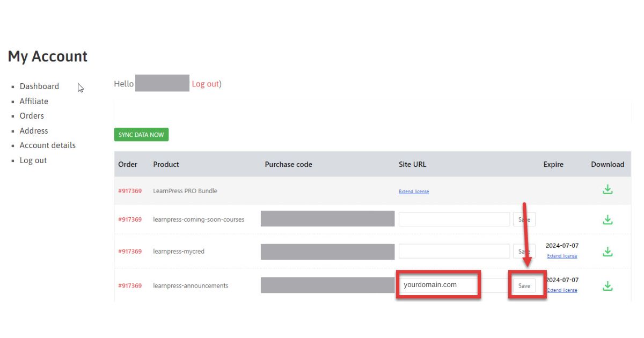The height and width of the screenshot is (338, 644).
Task: Download learnpress-announcements via its green icon
Action: pyautogui.click(x=608, y=286)
